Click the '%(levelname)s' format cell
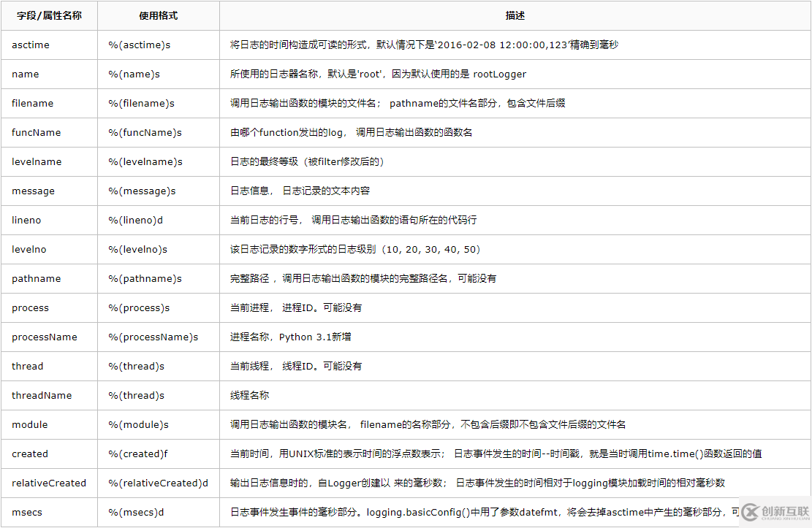 [159, 162]
